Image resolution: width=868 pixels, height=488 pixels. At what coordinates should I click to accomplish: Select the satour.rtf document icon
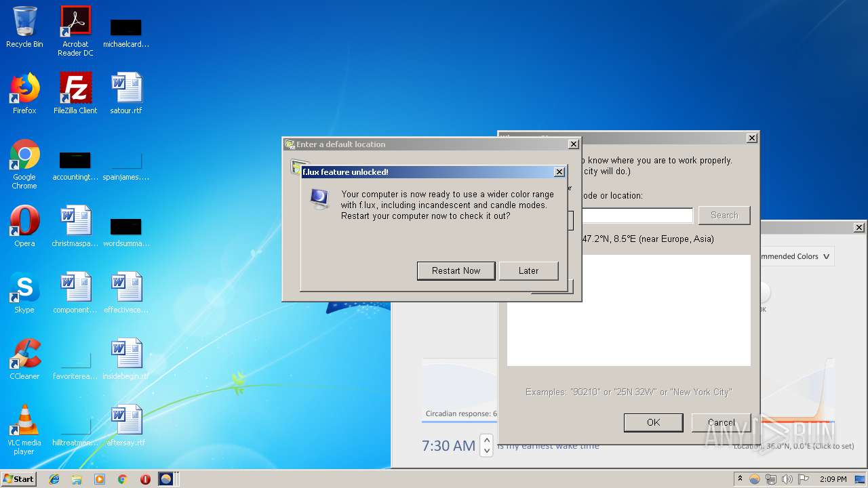click(126, 94)
